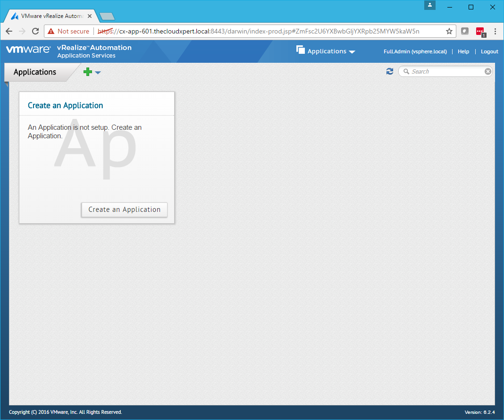Open the LastPass extension icon
The width and height of the screenshot is (504, 420).
(x=480, y=31)
